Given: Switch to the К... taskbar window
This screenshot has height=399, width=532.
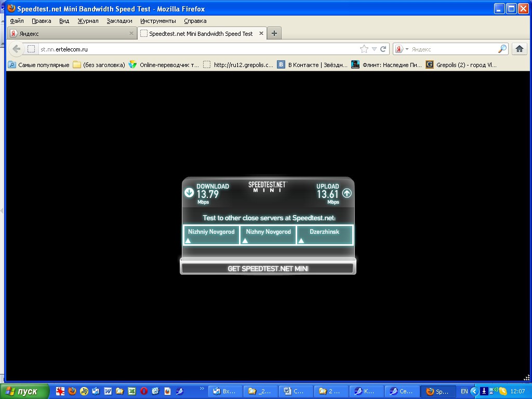Looking at the screenshot, I should click(366, 391).
